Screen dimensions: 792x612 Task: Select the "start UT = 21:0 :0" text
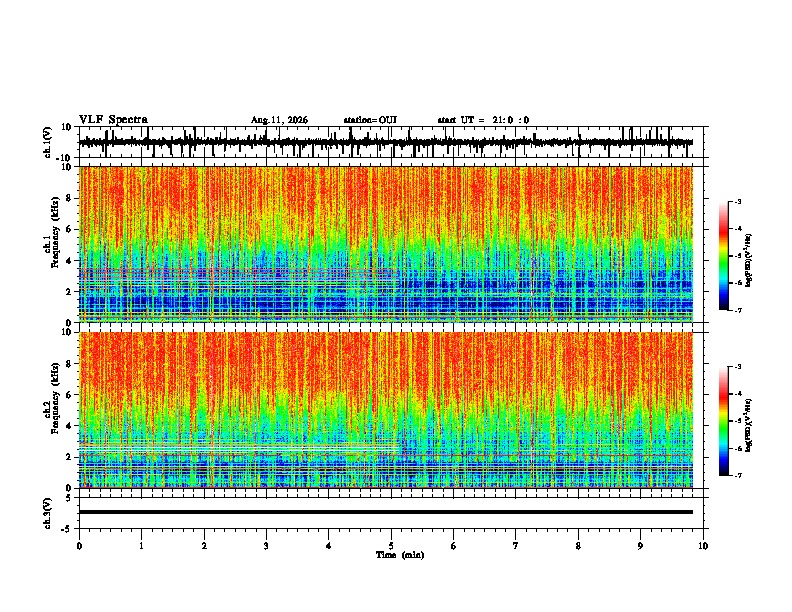[x=483, y=120]
